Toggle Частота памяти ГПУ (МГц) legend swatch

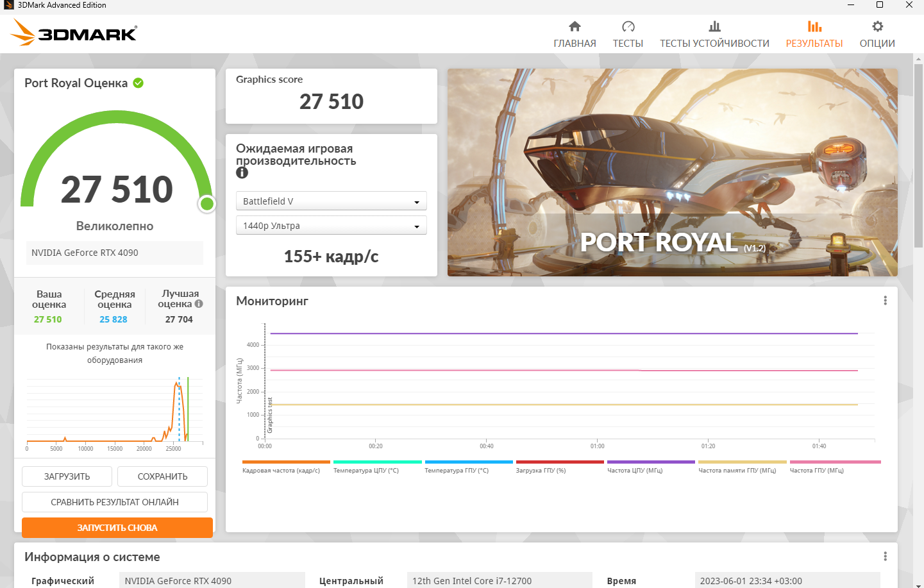[x=743, y=462]
